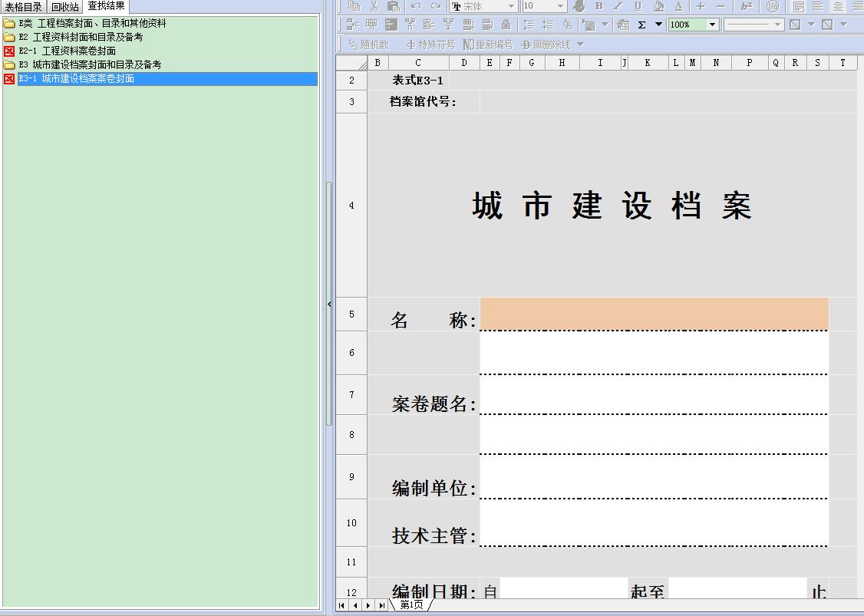Click the Cut scissors icon
864x616 pixels.
pos(374,6)
